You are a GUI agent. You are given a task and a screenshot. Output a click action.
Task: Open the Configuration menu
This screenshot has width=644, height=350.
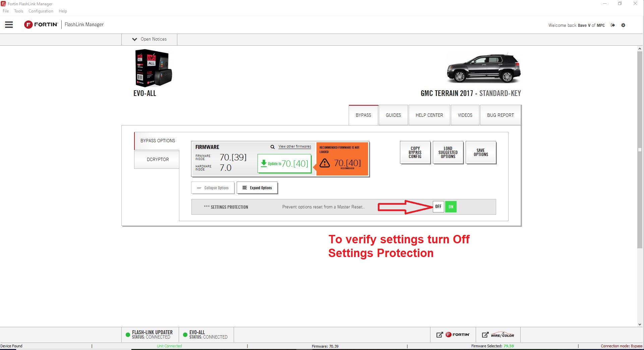point(41,11)
